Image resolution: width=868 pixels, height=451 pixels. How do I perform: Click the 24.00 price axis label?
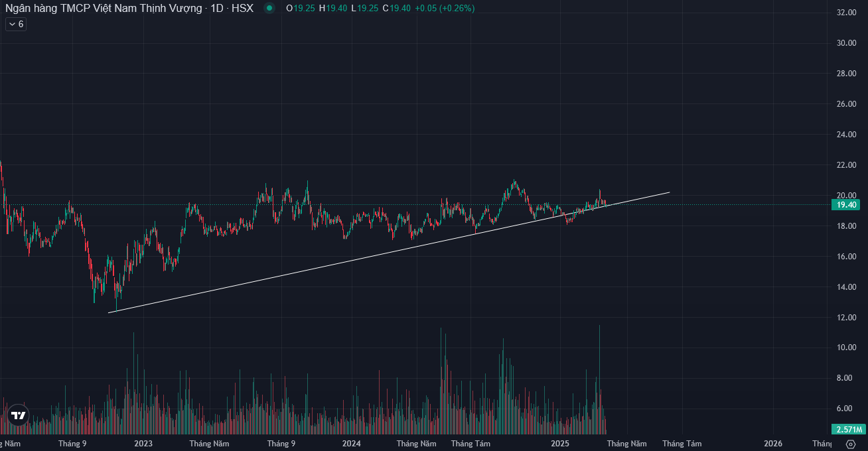click(x=845, y=135)
